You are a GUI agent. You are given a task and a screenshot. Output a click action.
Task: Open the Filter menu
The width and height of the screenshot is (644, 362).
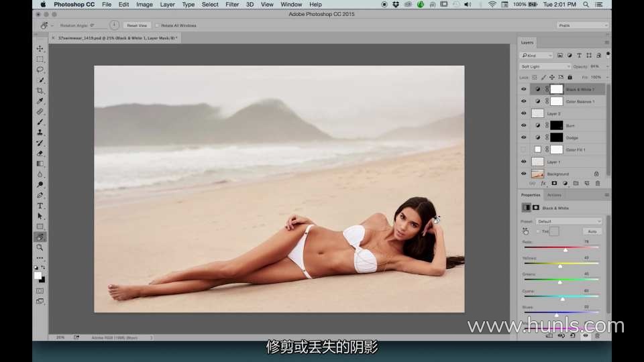(x=232, y=5)
